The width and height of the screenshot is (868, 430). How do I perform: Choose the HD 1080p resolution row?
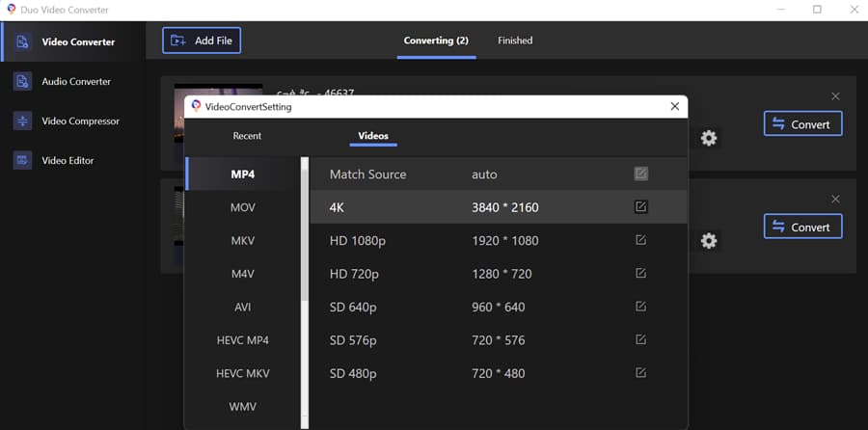point(499,240)
